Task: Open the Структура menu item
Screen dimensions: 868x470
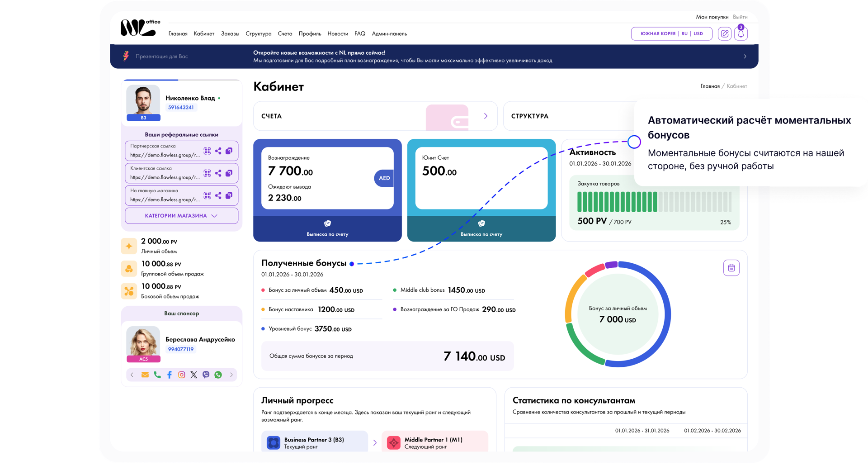Action: pos(259,34)
